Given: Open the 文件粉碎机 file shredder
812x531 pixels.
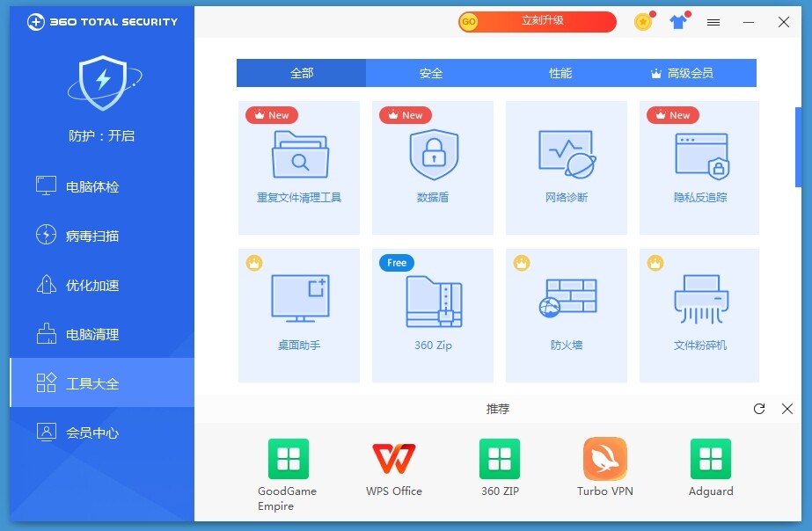Looking at the screenshot, I should point(700,315).
